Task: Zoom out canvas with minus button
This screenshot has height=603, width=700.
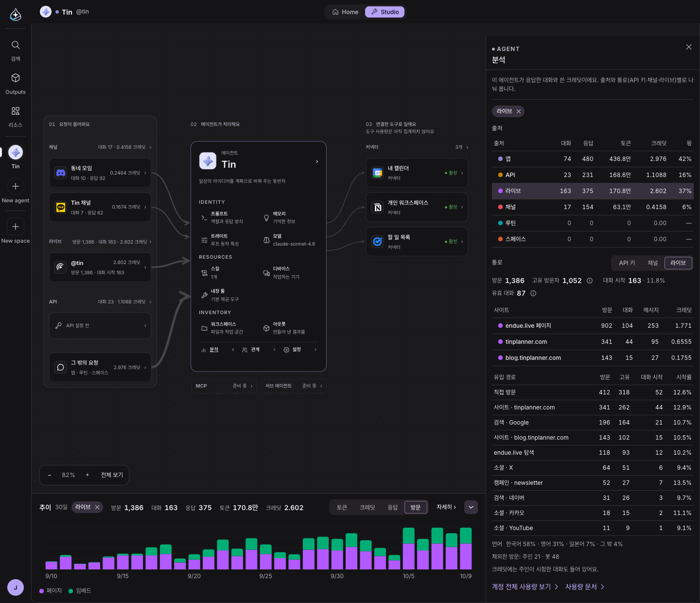Action: point(50,475)
